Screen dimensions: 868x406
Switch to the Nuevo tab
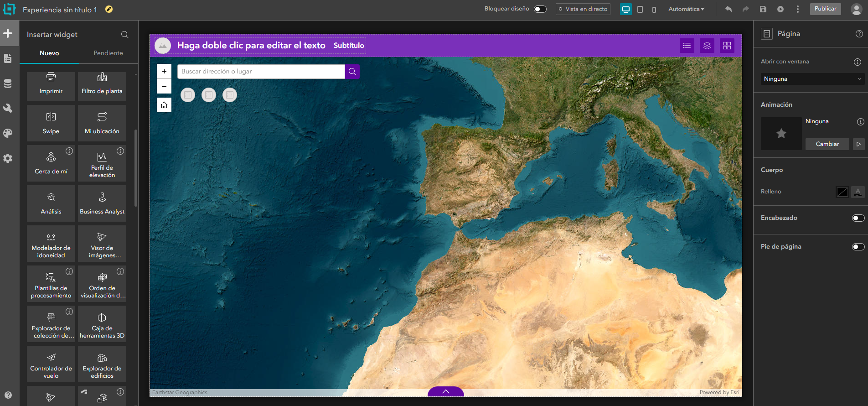pos(49,53)
